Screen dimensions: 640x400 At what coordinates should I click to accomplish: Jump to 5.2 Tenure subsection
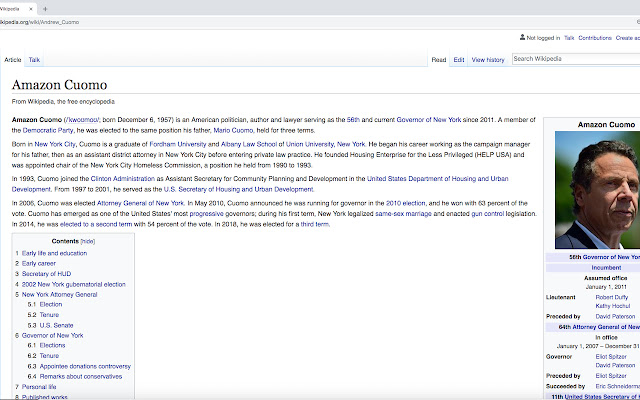click(49, 315)
